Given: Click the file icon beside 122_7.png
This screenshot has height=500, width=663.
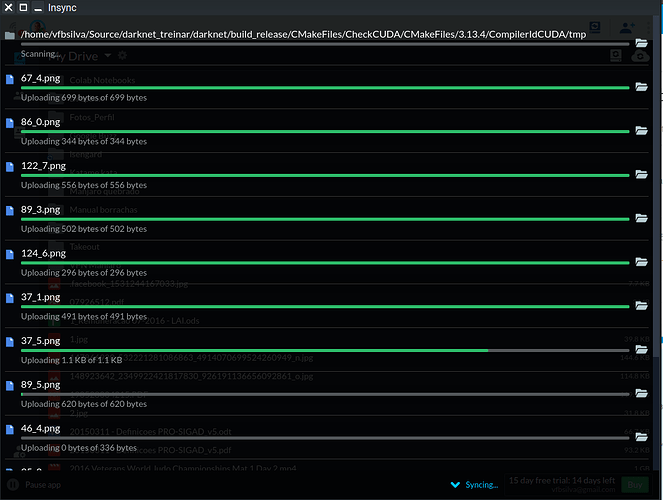Looking at the screenshot, I should pos(10,167).
